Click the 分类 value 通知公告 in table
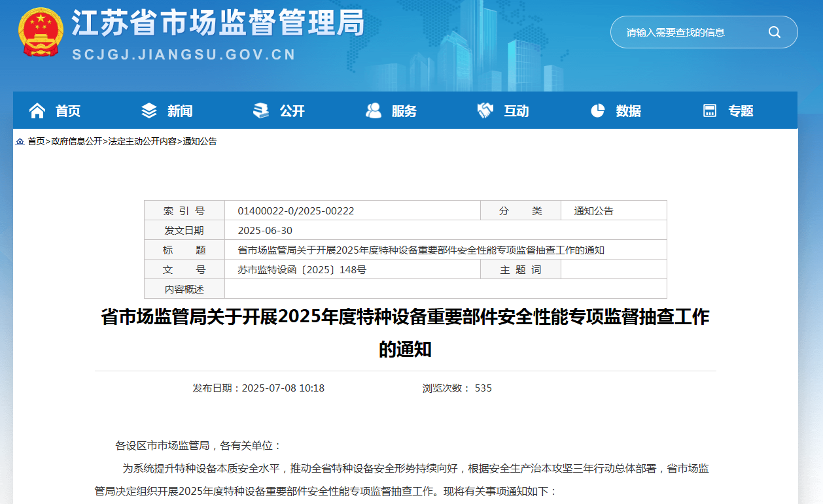 coord(594,211)
